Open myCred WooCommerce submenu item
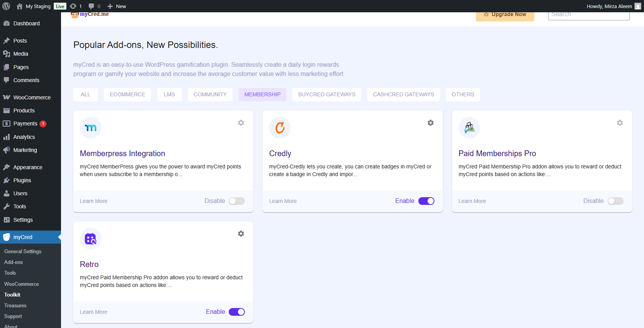This screenshot has width=644, height=328. tap(21, 284)
